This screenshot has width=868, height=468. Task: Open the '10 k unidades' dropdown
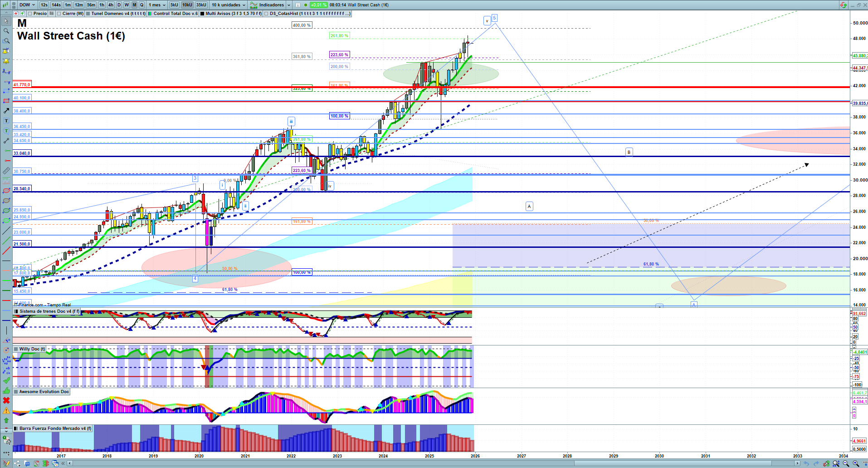[x=229, y=5]
